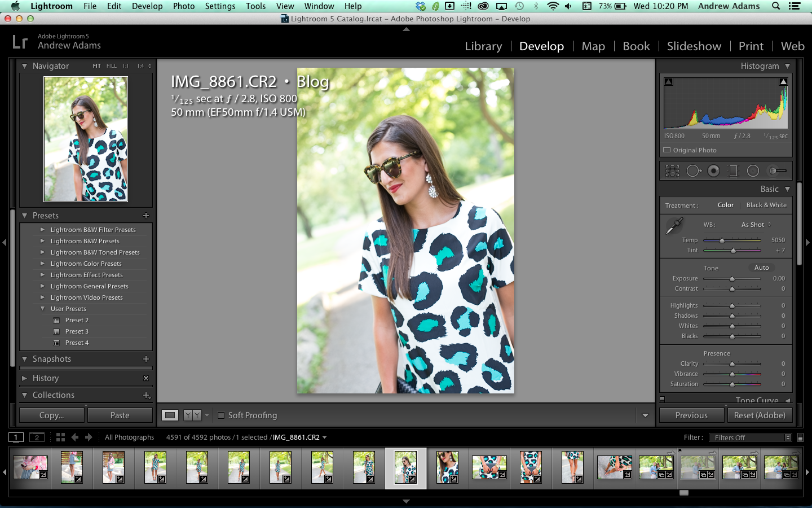
Task: Check the Original Photo box
Action: [667, 150]
